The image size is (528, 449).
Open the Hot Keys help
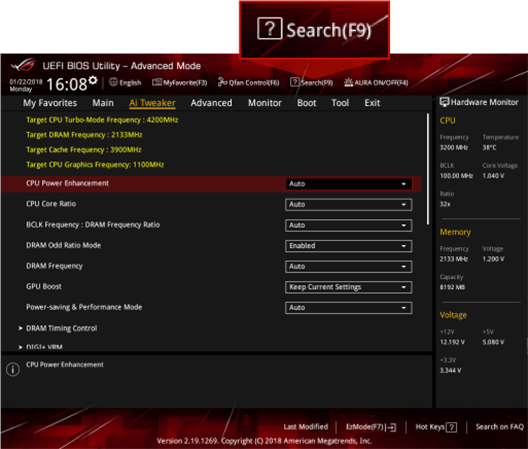point(436,427)
